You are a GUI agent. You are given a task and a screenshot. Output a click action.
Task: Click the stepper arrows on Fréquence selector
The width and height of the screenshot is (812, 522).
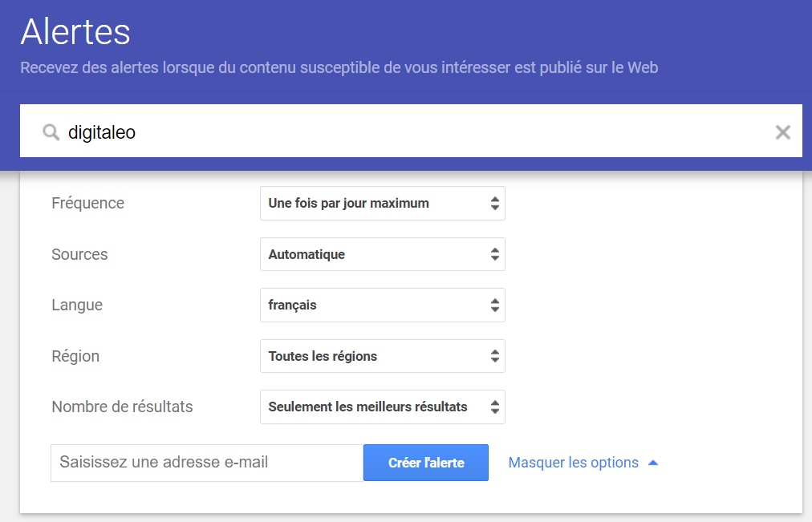494,203
